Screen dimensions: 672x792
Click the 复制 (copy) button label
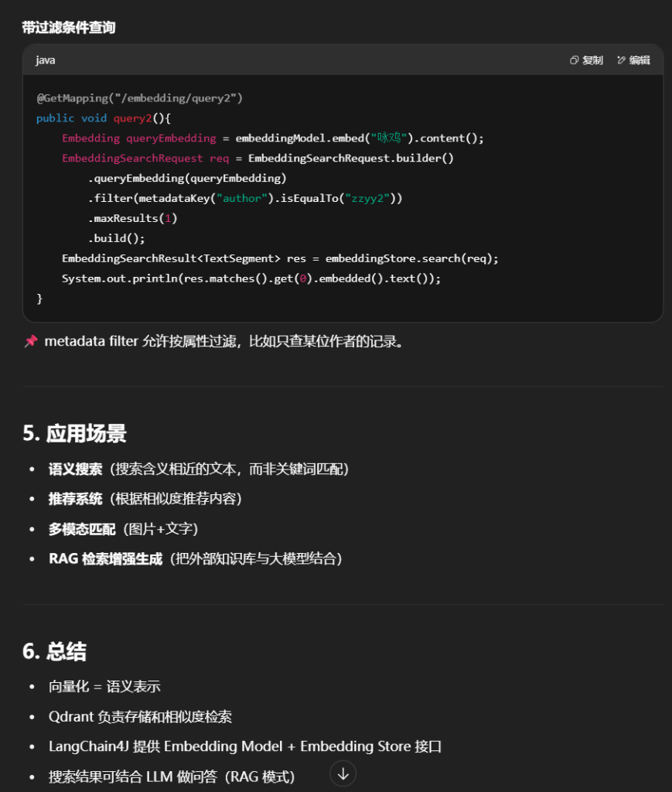point(592,60)
